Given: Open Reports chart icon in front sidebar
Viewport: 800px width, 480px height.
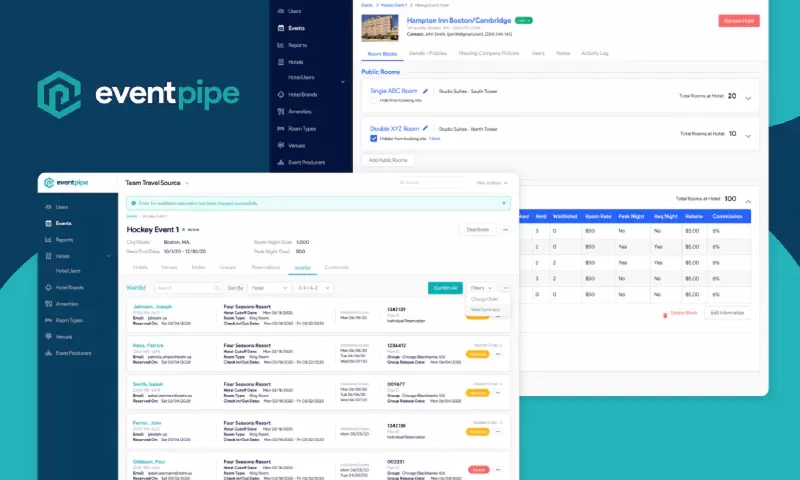Looking at the screenshot, I should [x=48, y=240].
